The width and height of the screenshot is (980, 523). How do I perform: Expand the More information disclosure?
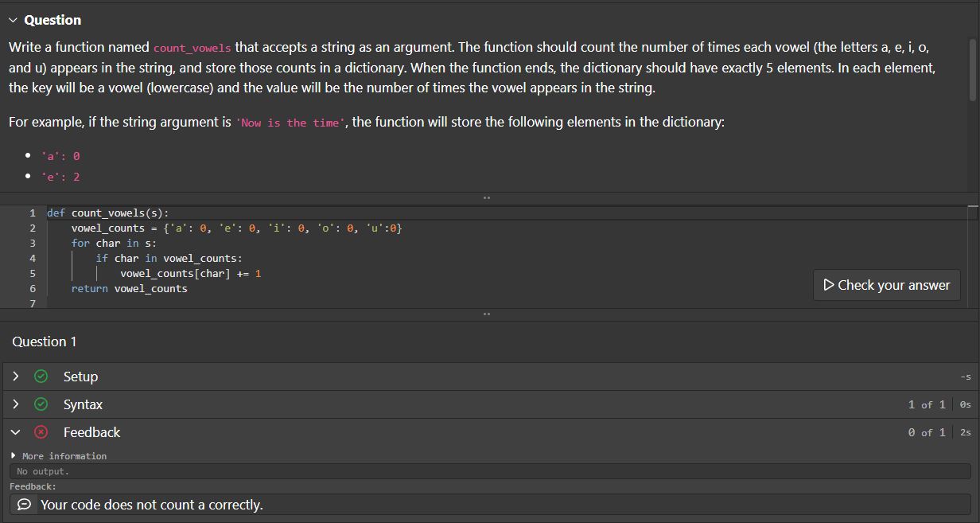coord(13,455)
